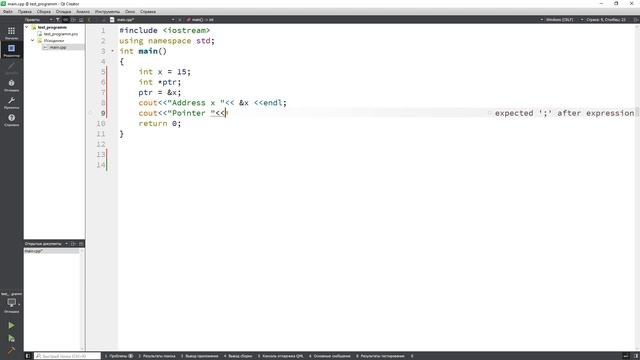The height and width of the screenshot is (360, 640).
Task: Toggle the left sidebar visibility icon
Action: 28,356
